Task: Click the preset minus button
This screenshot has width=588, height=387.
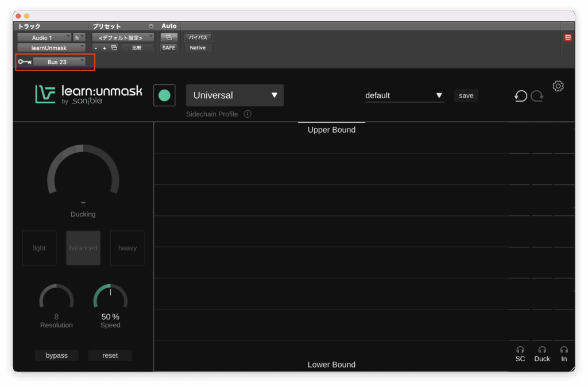Action: (x=96, y=48)
